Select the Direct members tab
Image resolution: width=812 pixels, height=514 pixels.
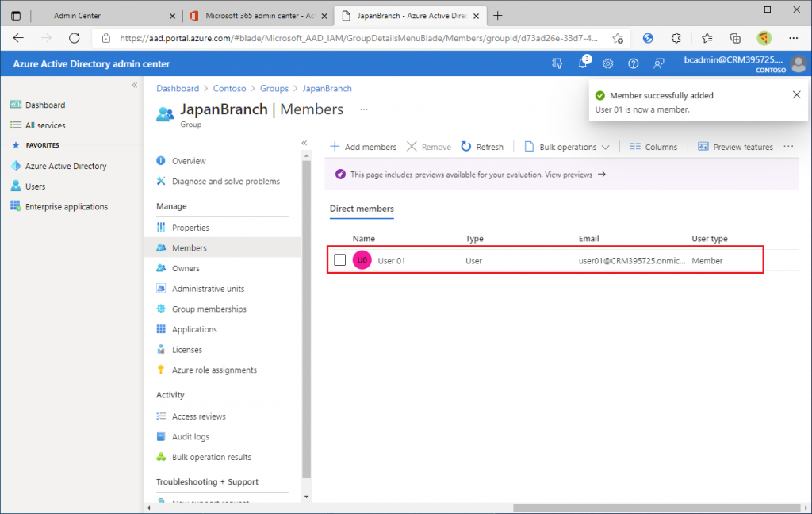pyautogui.click(x=362, y=209)
